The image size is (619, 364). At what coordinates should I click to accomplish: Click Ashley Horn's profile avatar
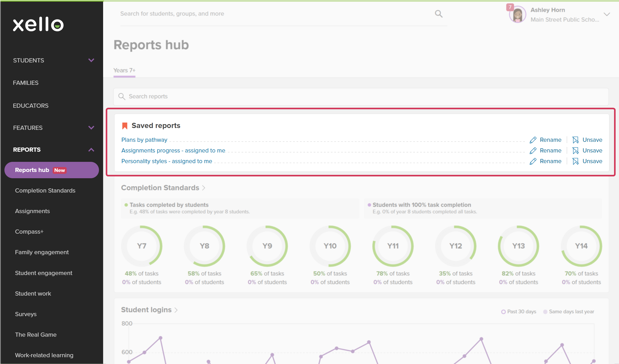[x=517, y=15]
